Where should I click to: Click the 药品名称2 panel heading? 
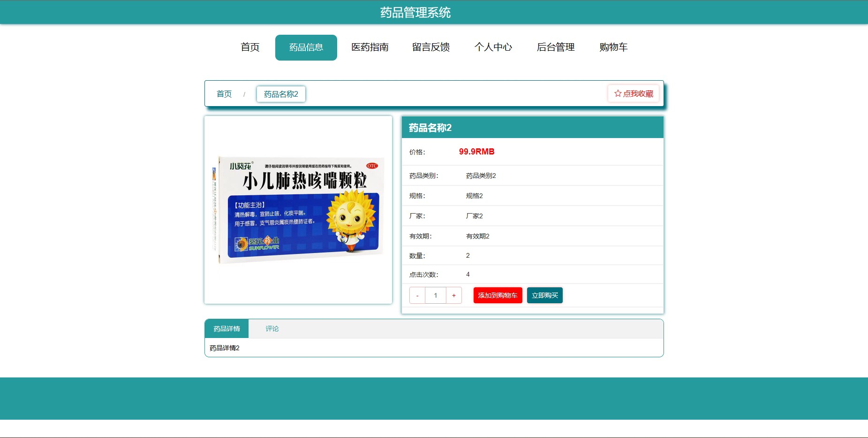(x=430, y=128)
